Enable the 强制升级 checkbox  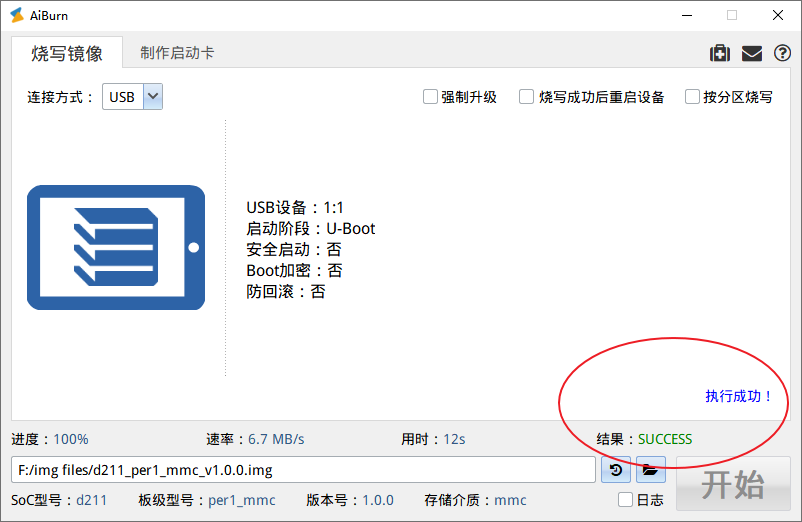click(x=430, y=97)
